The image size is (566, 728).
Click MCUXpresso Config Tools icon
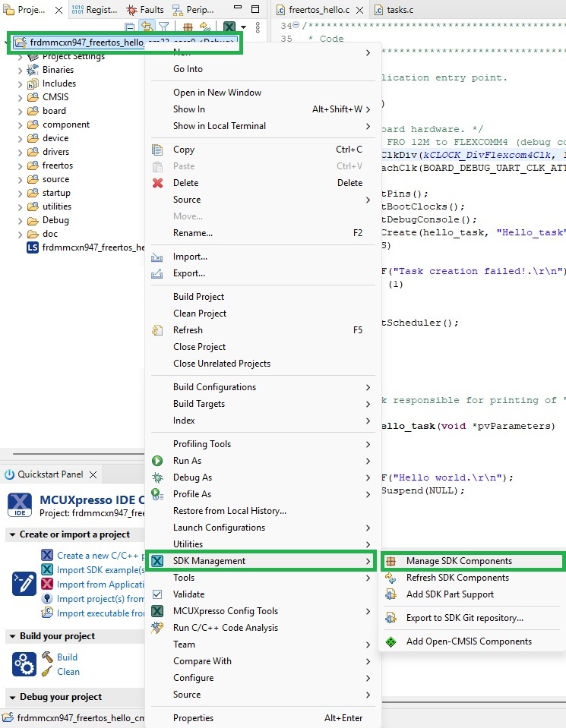(x=157, y=611)
